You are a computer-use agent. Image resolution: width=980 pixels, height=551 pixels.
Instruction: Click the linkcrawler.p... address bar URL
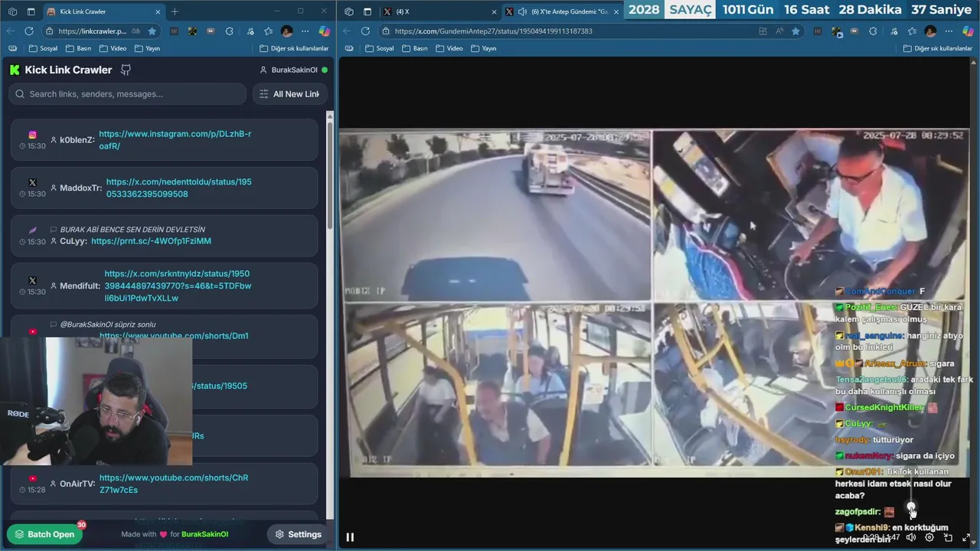point(93,31)
